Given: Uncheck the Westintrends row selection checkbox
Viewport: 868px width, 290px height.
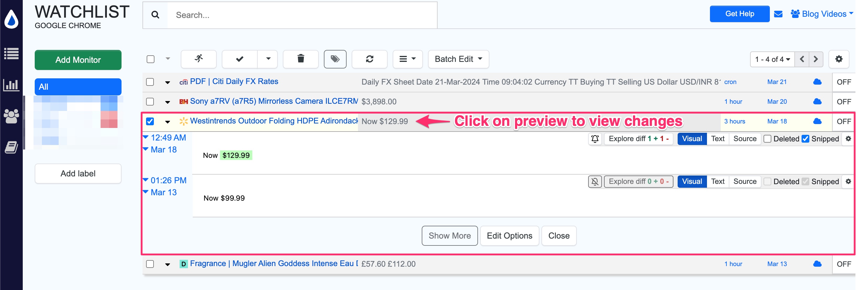Looking at the screenshot, I should (x=150, y=121).
